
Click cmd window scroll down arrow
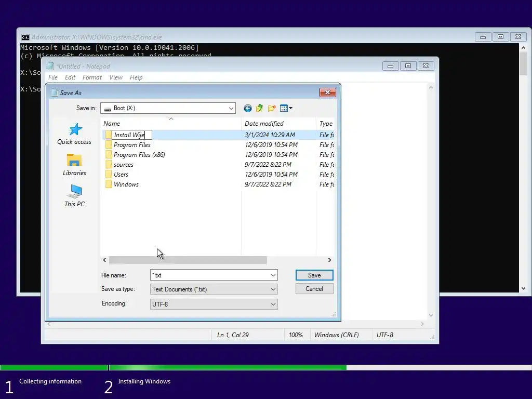(523, 288)
